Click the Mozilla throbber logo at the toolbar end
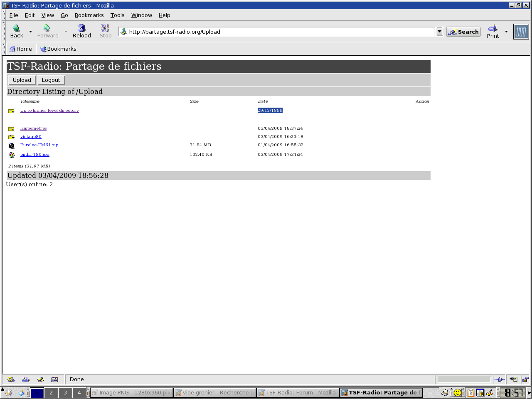The image size is (532, 399). (521, 32)
